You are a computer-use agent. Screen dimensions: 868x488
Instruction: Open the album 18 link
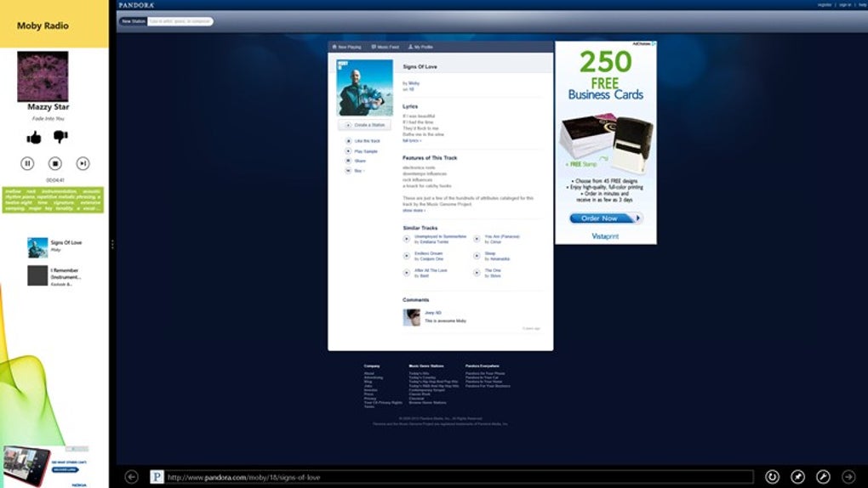(x=411, y=89)
